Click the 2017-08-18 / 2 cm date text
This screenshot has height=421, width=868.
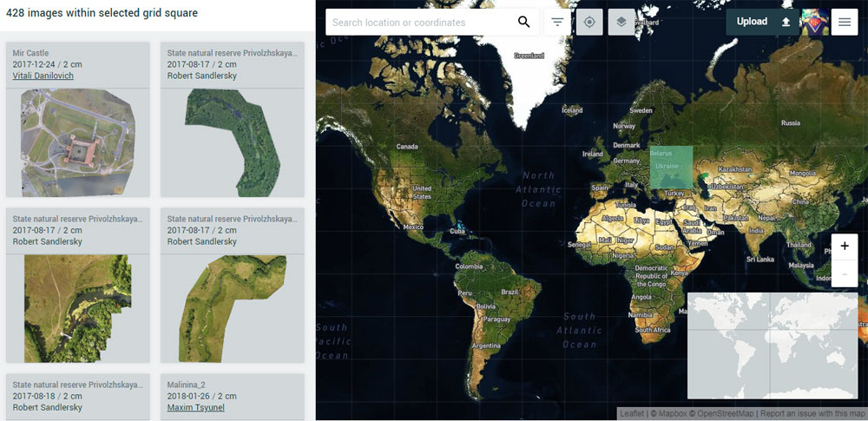47,396
